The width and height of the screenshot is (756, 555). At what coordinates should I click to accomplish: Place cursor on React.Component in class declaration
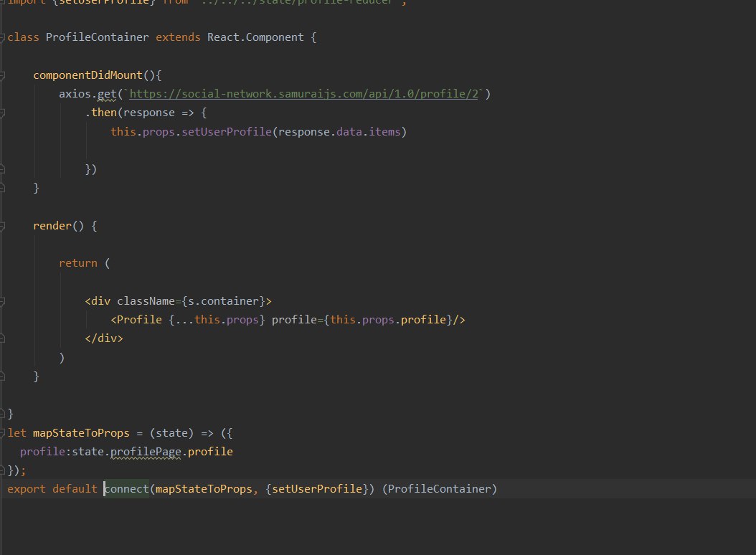point(255,37)
